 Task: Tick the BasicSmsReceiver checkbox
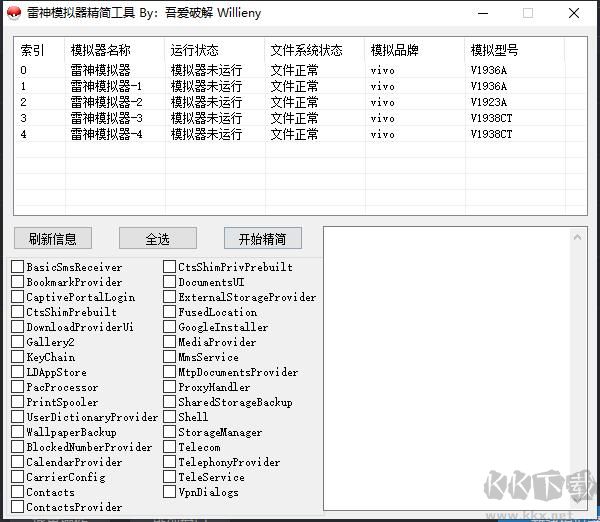(18, 267)
